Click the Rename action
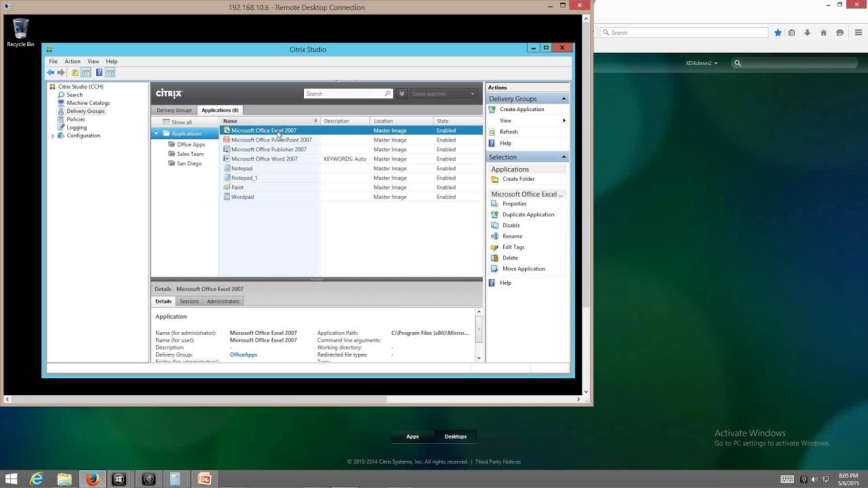 point(512,237)
